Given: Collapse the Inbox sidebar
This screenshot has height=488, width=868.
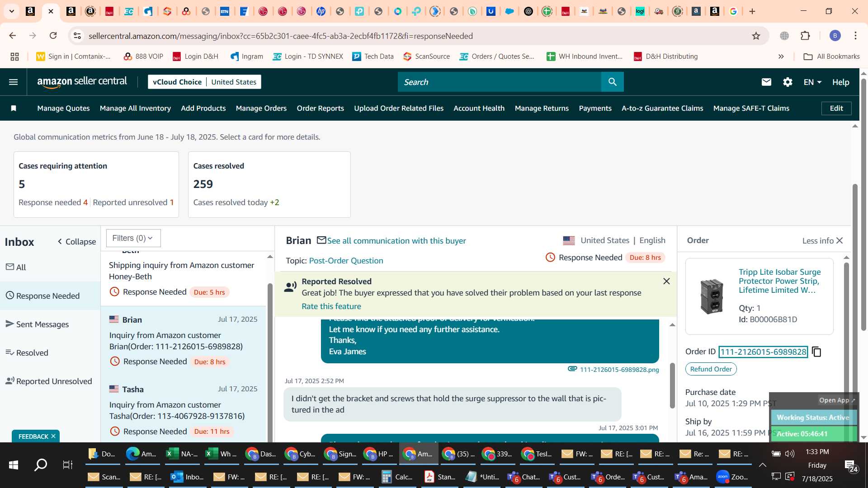Looking at the screenshot, I should click(x=76, y=242).
